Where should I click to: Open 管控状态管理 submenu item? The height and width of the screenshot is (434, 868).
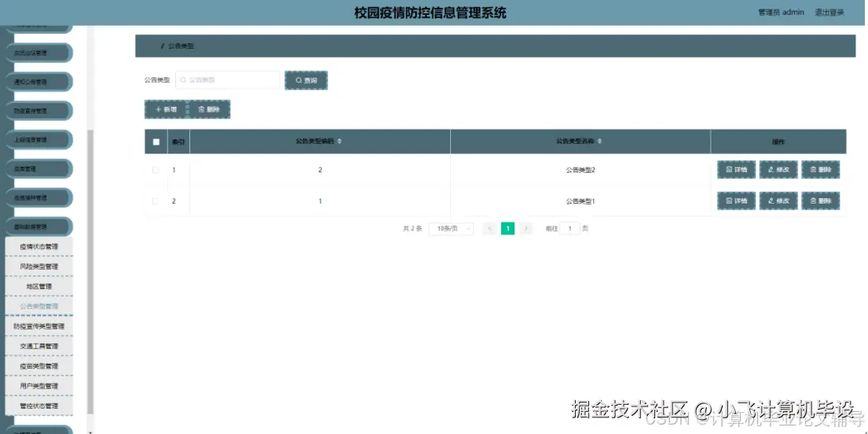pos(38,406)
